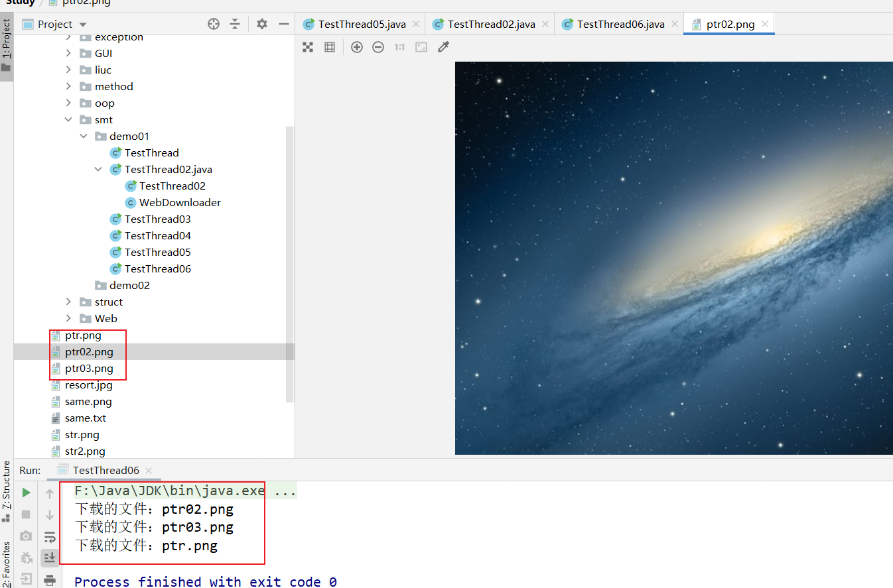Click the Project tree vertical scrollbar

pyautogui.click(x=289, y=265)
